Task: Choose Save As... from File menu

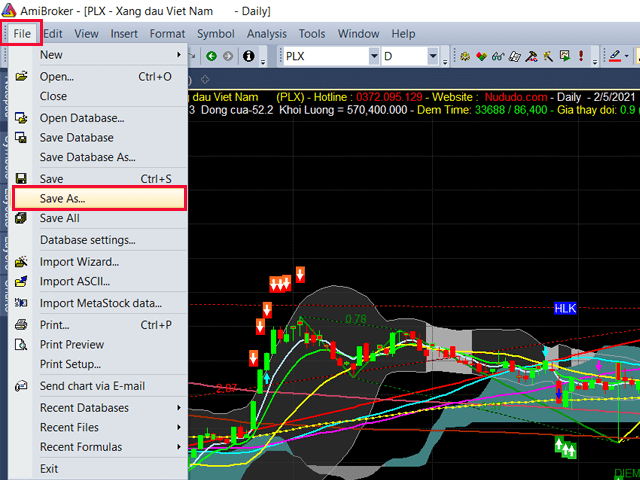Action: point(100,199)
